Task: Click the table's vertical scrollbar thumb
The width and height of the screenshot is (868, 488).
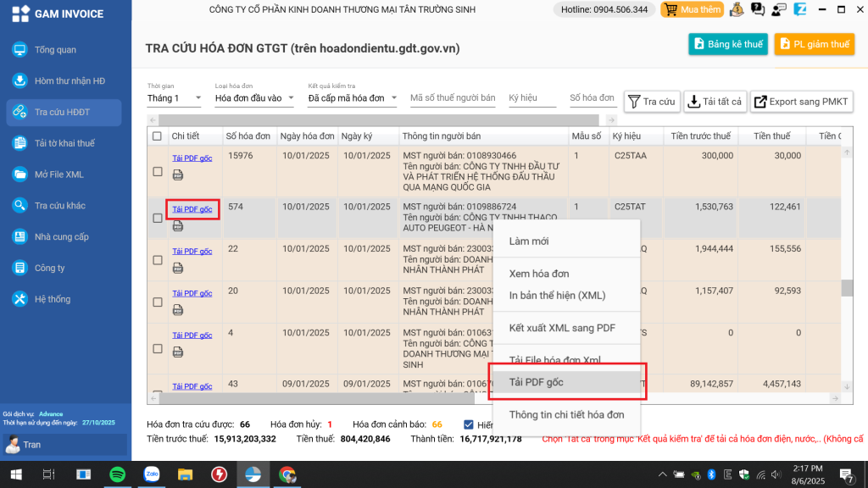Action: [x=846, y=288]
